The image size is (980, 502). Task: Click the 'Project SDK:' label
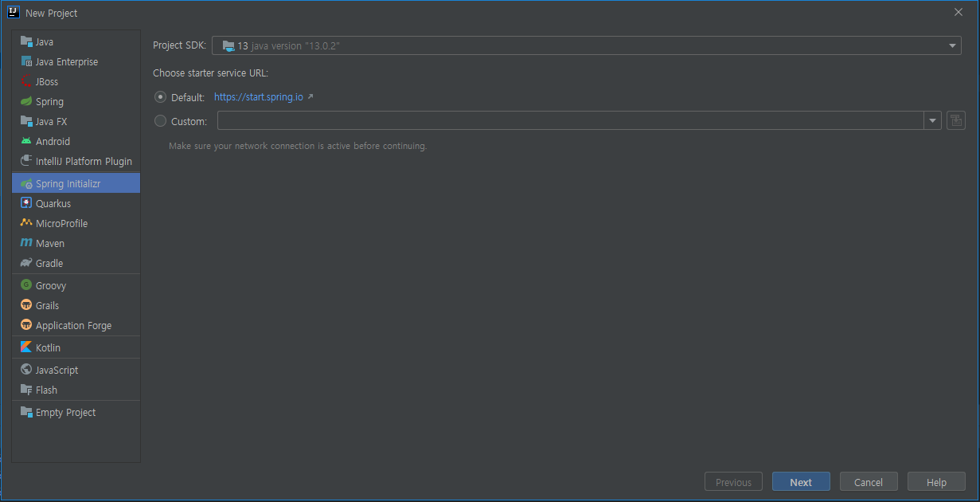(179, 46)
